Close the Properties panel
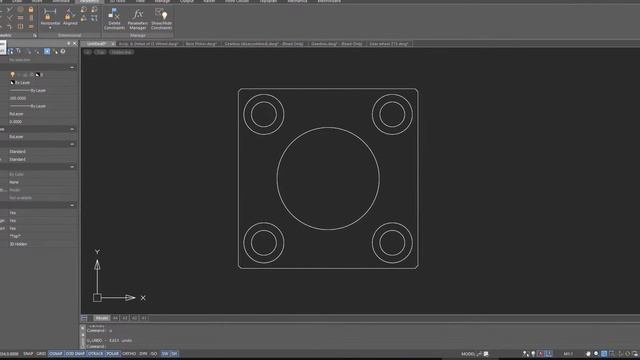640x360 pixels. click(75, 43)
